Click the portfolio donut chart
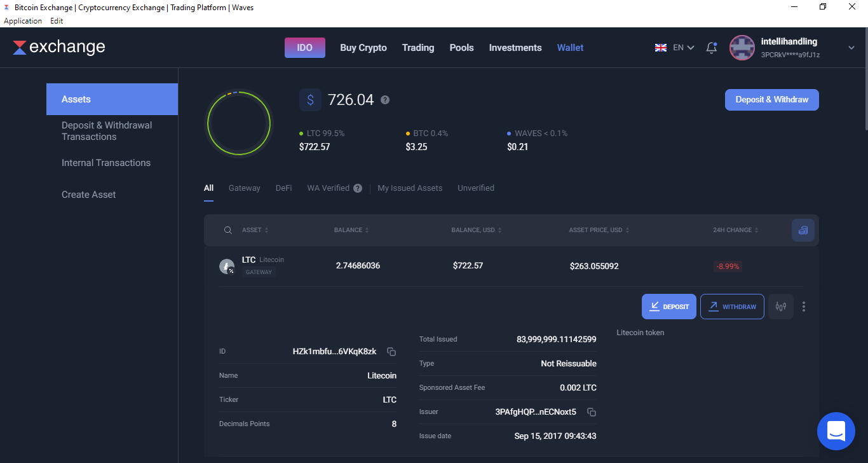The image size is (868, 463). point(239,123)
